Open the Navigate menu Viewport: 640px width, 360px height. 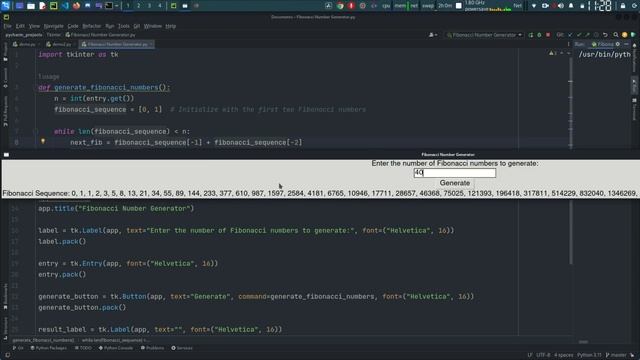click(x=53, y=26)
